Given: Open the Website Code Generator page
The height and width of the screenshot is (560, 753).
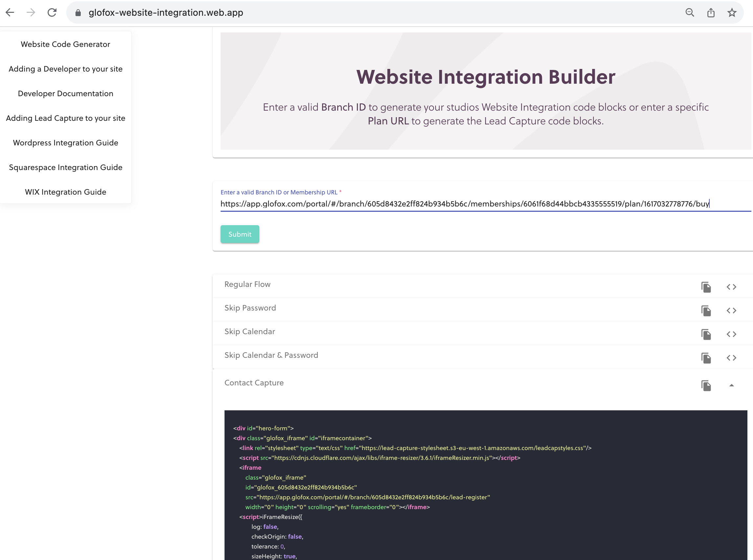Looking at the screenshot, I should tap(65, 44).
